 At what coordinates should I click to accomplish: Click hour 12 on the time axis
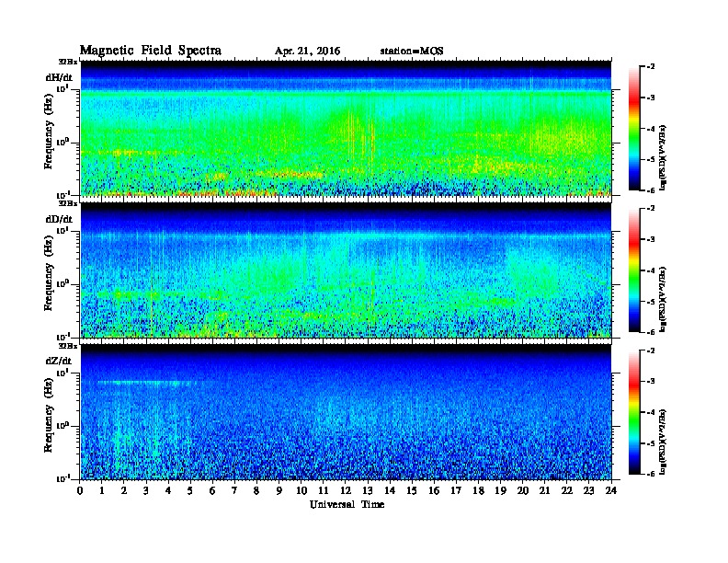(346, 491)
